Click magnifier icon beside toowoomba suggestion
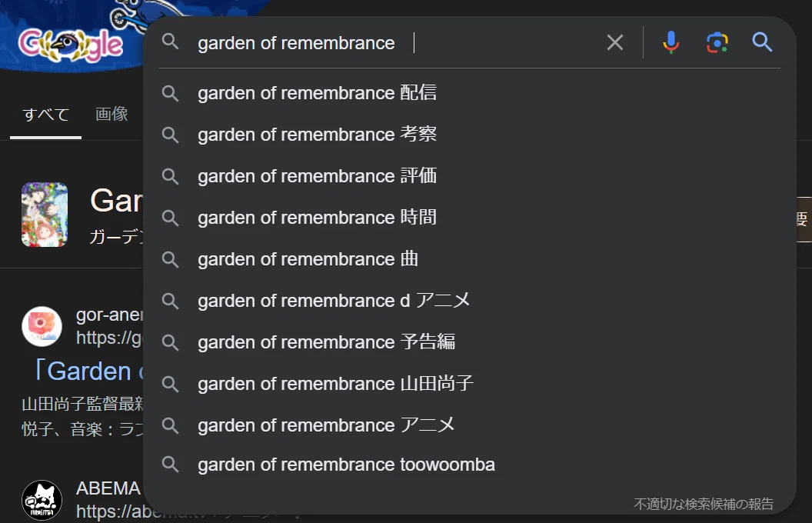This screenshot has width=812, height=523. (x=170, y=464)
